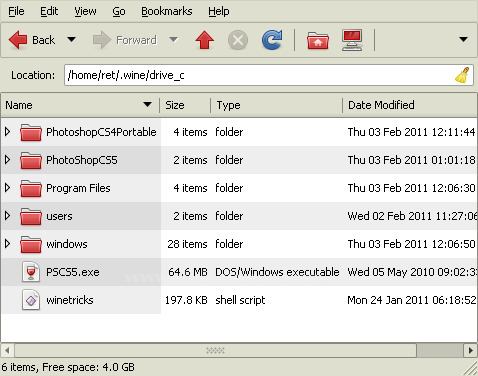The height and width of the screenshot is (376, 478).
Task: Select the users folder icon
Action: pyautogui.click(x=31, y=216)
